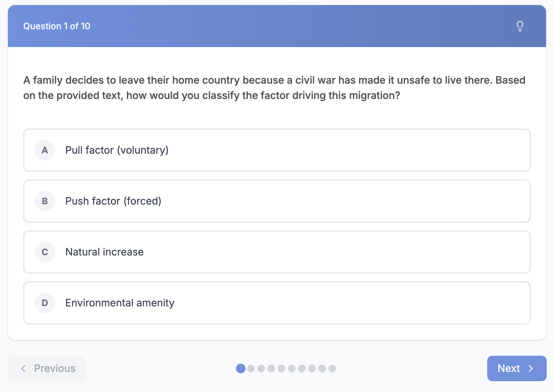This screenshot has width=554, height=392.
Task: Select answer 'Environmental amenity'
Action: tap(277, 303)
